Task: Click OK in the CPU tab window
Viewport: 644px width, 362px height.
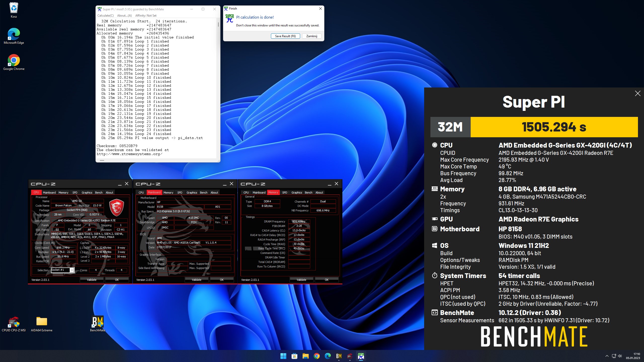Action: 117,280
